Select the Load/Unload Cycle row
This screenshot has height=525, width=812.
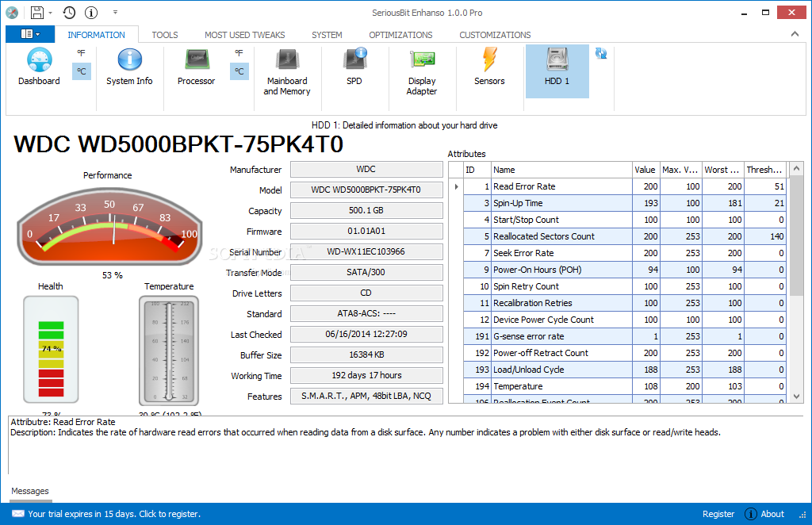coord(625,370)
